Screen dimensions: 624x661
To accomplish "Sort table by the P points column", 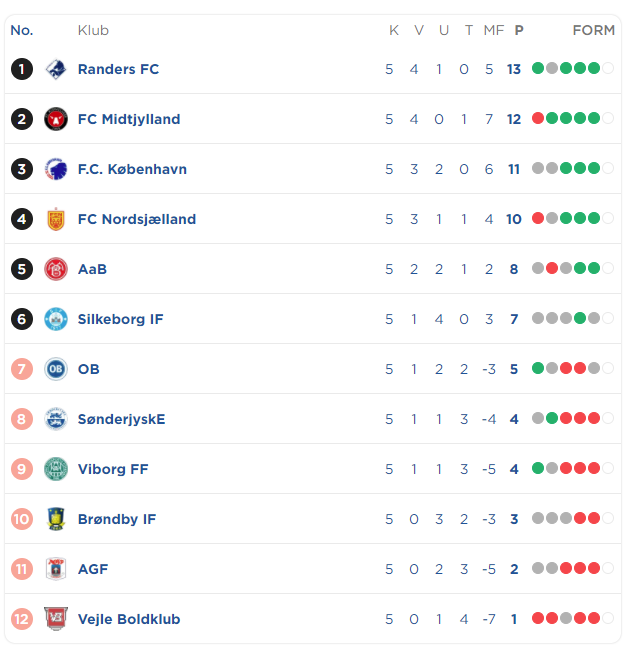I will coord(519,30).
